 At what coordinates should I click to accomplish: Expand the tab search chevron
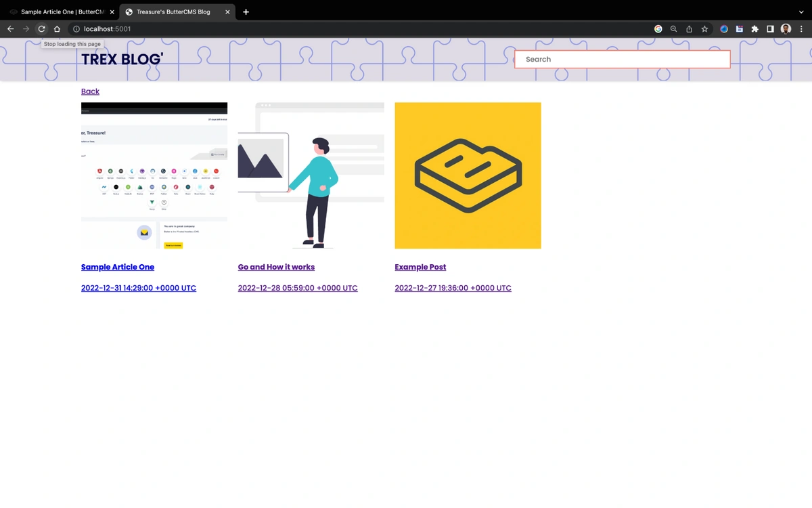pos(801,12)
